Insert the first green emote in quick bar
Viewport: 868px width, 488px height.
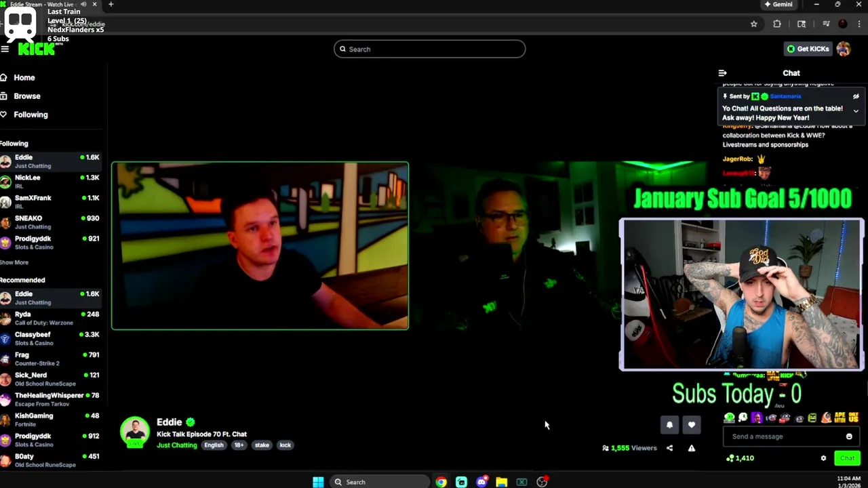[x=729, y=418]
